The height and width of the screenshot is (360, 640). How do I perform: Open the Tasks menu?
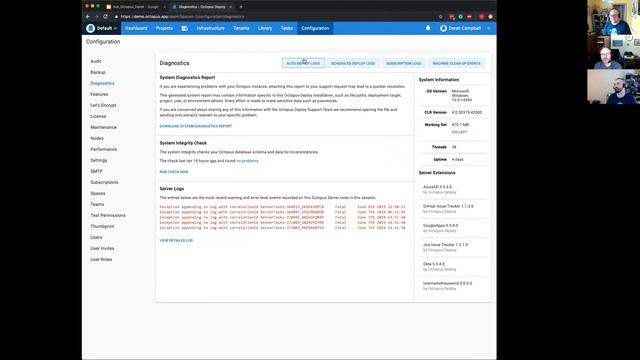click(x=287, y=28)
